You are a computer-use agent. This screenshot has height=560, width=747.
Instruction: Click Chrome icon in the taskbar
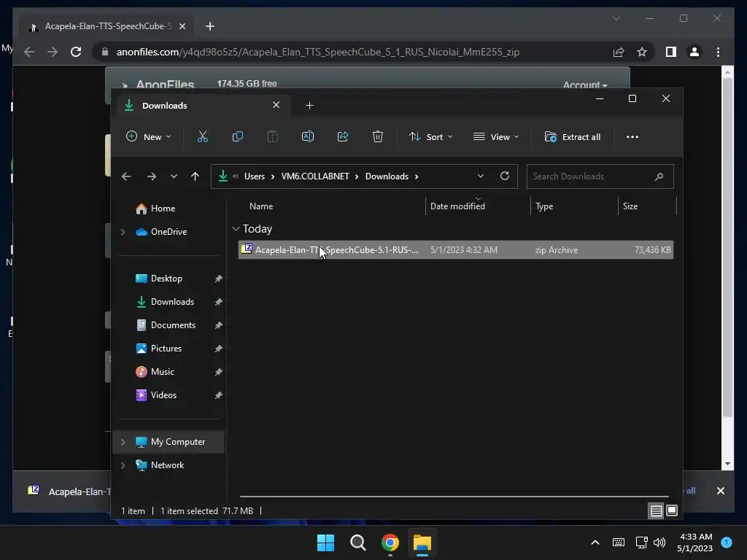(390, 542)
